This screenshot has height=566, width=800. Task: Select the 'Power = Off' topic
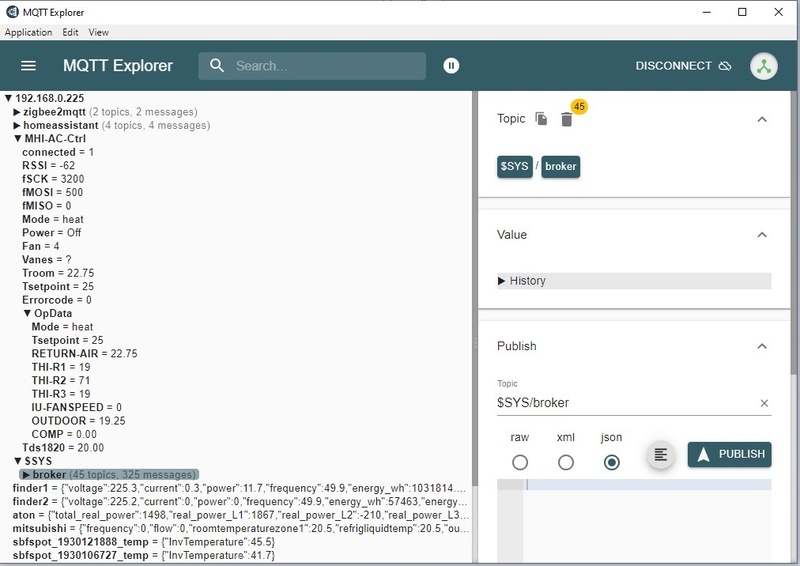[52, 233]
